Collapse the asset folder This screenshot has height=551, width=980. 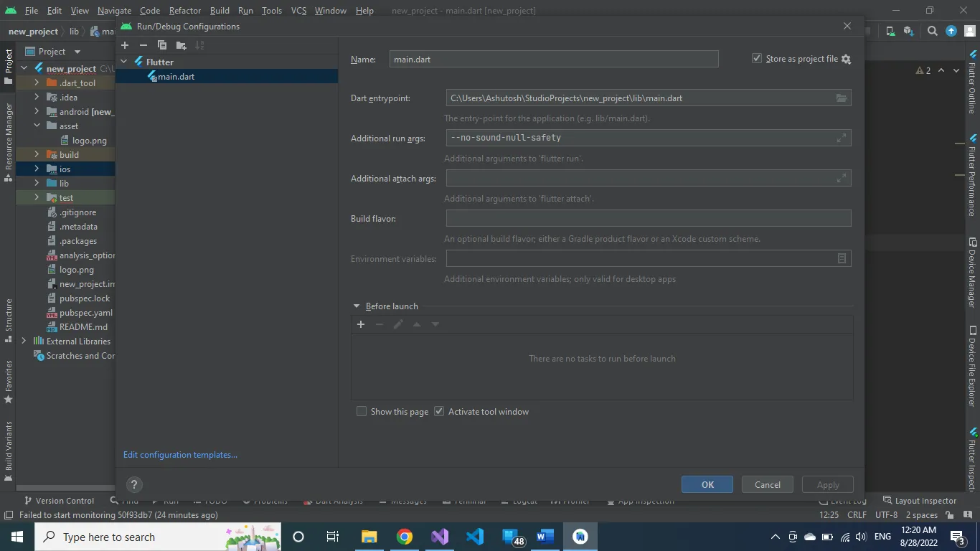point(37,126)
